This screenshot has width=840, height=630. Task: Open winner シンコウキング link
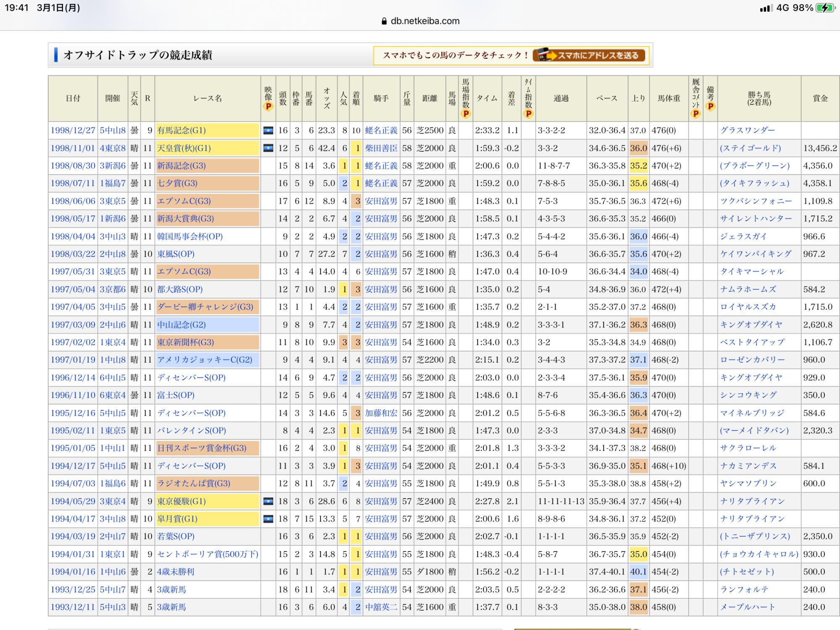(x=748, y=395)
